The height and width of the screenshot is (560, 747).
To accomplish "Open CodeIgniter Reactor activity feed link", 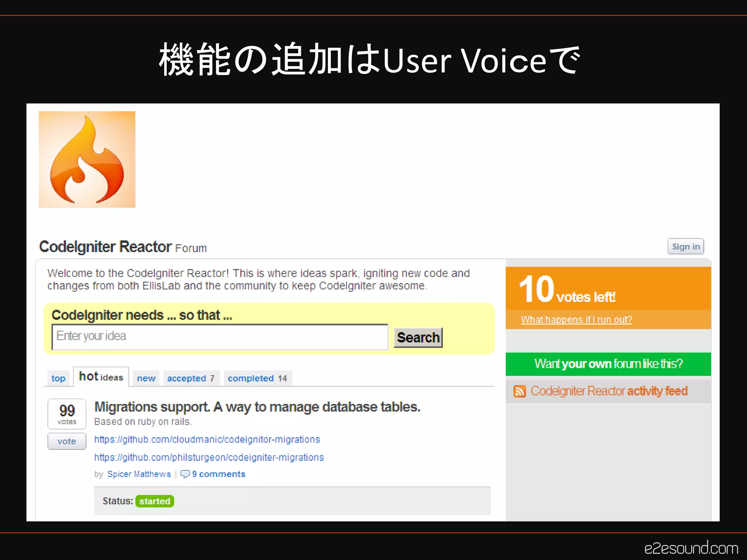I will 609,391.
